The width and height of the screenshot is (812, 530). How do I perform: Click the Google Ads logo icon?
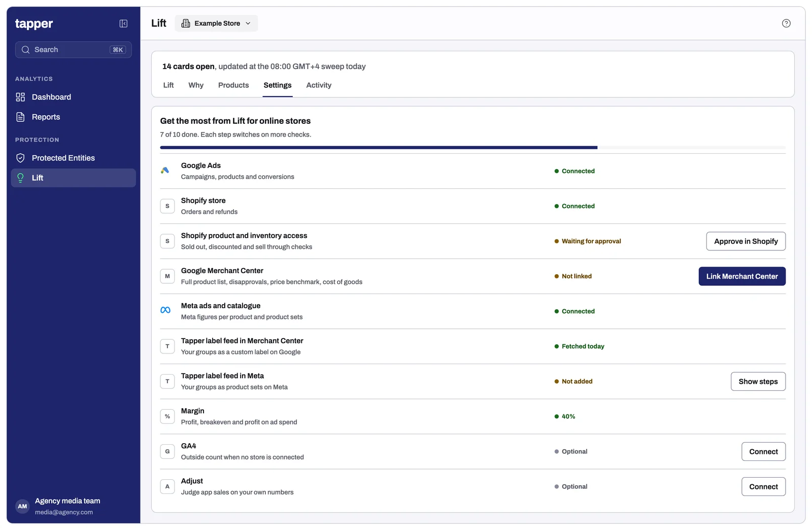(165, 171)
